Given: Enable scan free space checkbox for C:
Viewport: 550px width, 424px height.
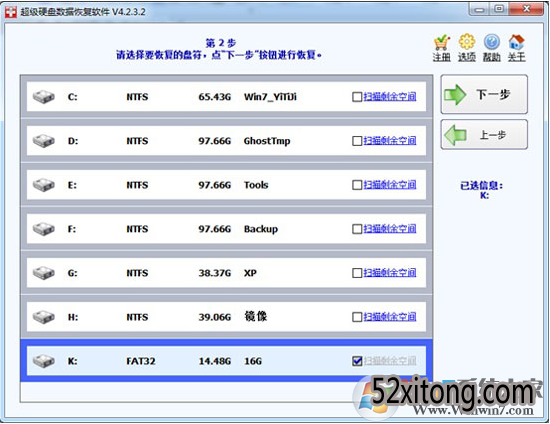Looking at the screenshot, I should coord(357,97).
